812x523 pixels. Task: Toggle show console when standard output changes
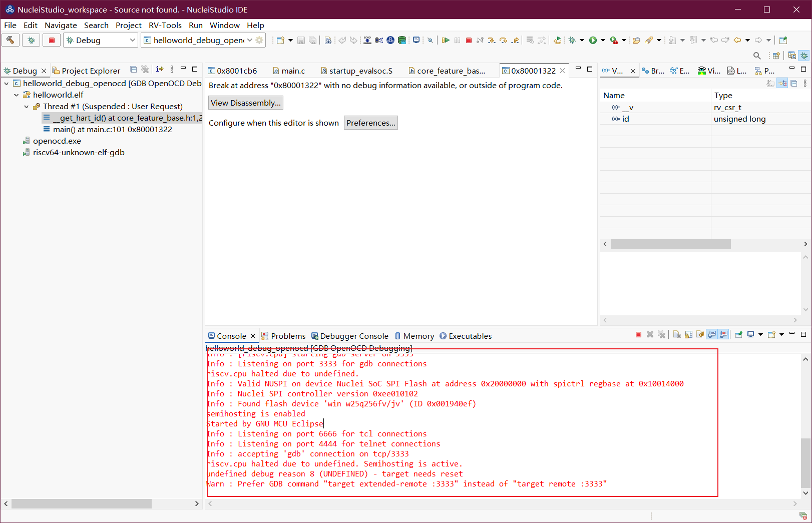tap(712, 335)
